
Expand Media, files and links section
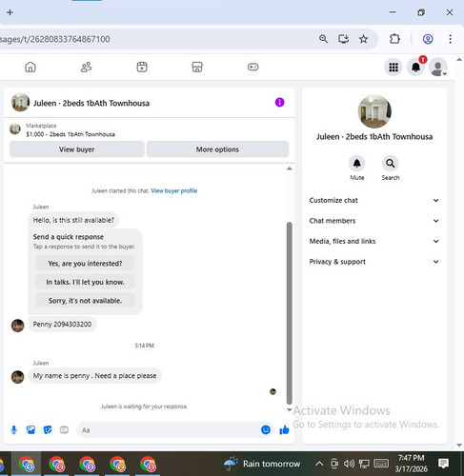374,241
